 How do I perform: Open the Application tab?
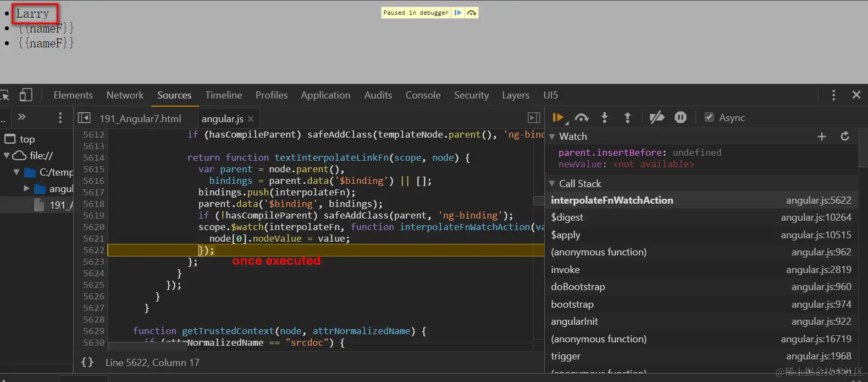pos(325,95)
